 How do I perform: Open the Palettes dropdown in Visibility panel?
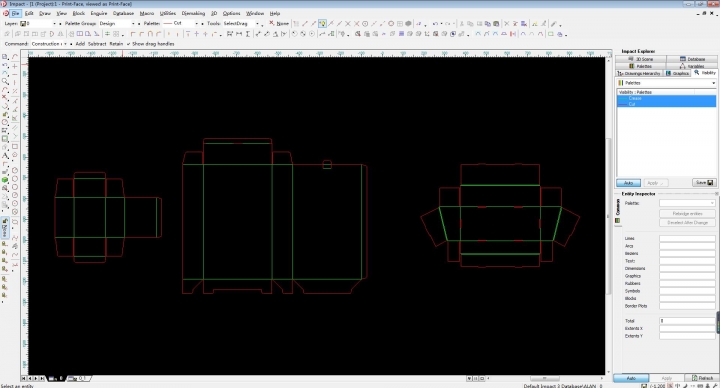tap(666, 83)
